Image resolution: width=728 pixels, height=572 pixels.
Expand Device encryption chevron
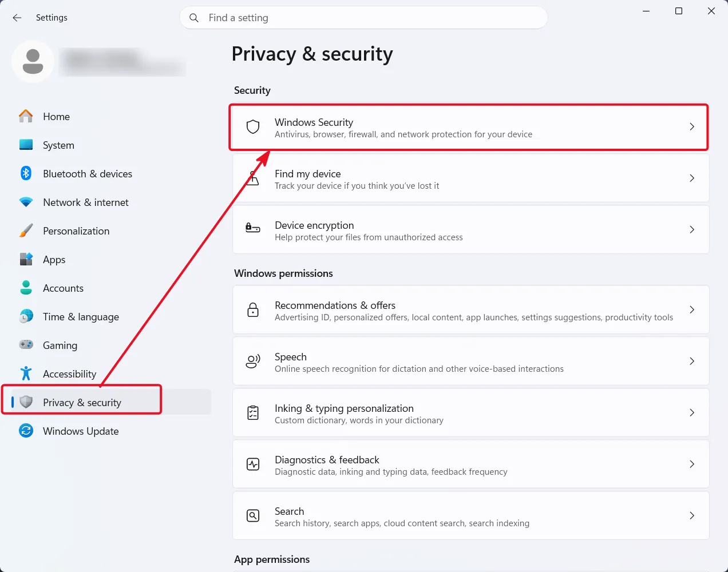pyautogui.click(x=692, y=229)
